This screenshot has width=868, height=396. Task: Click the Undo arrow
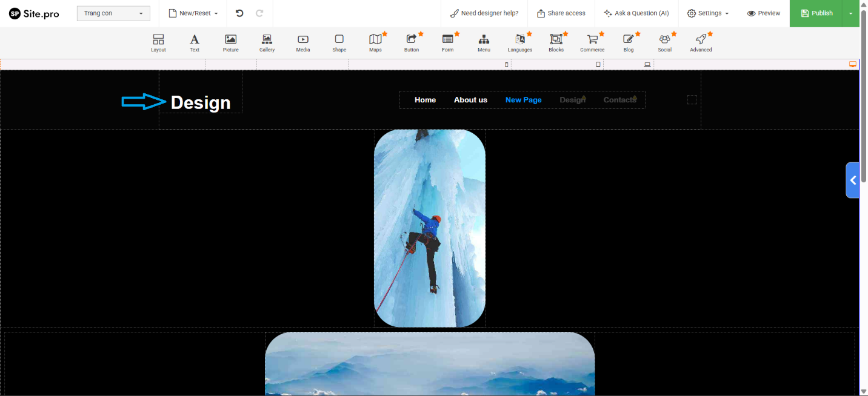pos(239,13)
